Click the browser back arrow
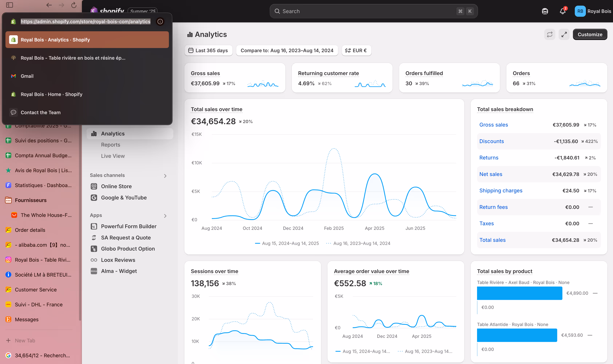The image size is (613, 364). tap(49, 5)
